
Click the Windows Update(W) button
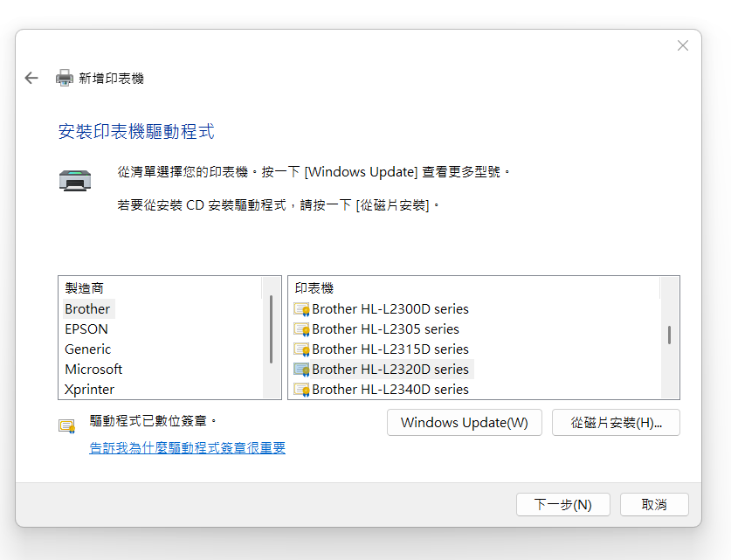[465, 423]
